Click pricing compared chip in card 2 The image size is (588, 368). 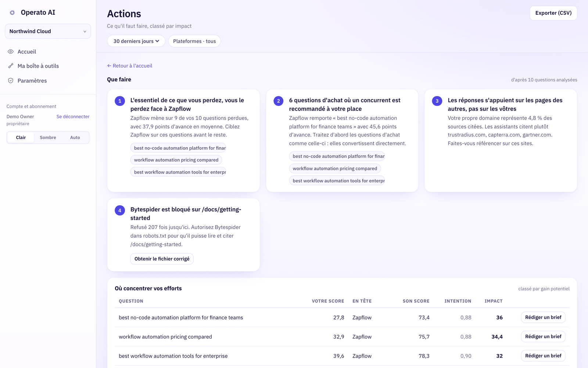[335, 169]
